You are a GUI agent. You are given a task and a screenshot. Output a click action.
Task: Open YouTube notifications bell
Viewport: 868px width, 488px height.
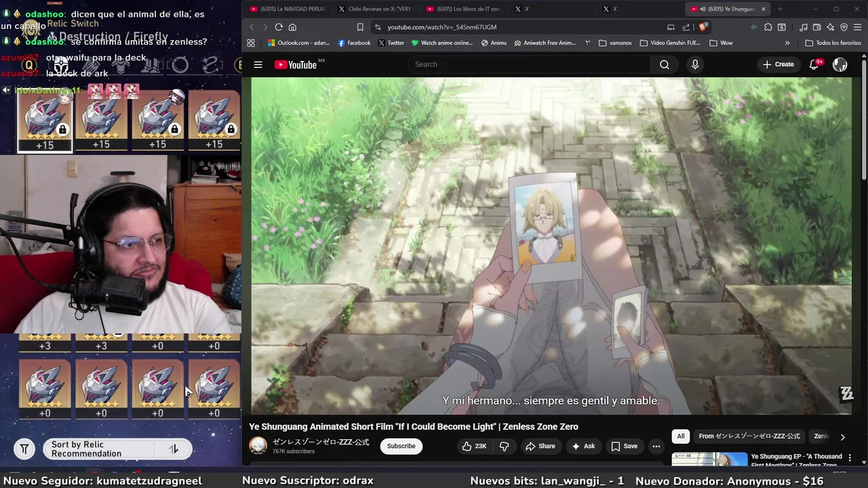814,64
